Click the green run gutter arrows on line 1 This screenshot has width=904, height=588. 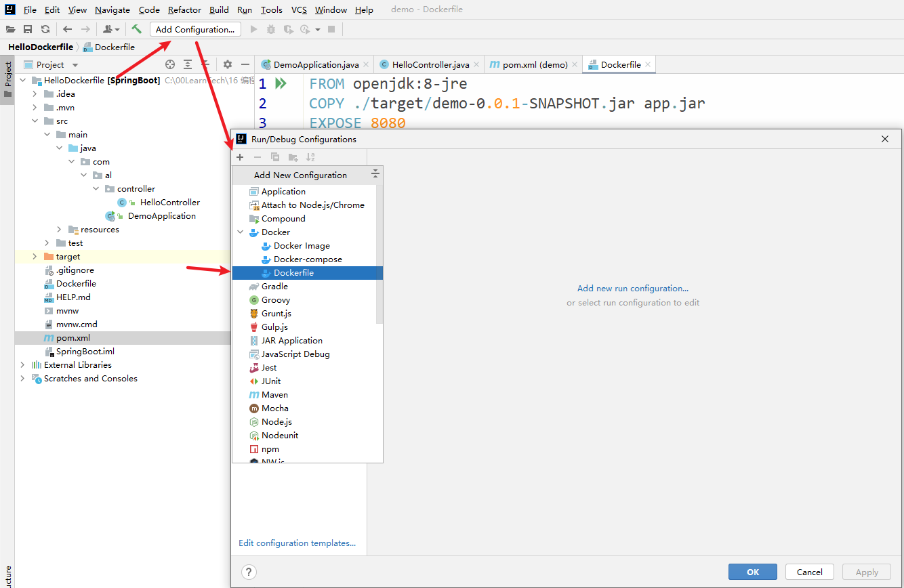coord(281,84)
